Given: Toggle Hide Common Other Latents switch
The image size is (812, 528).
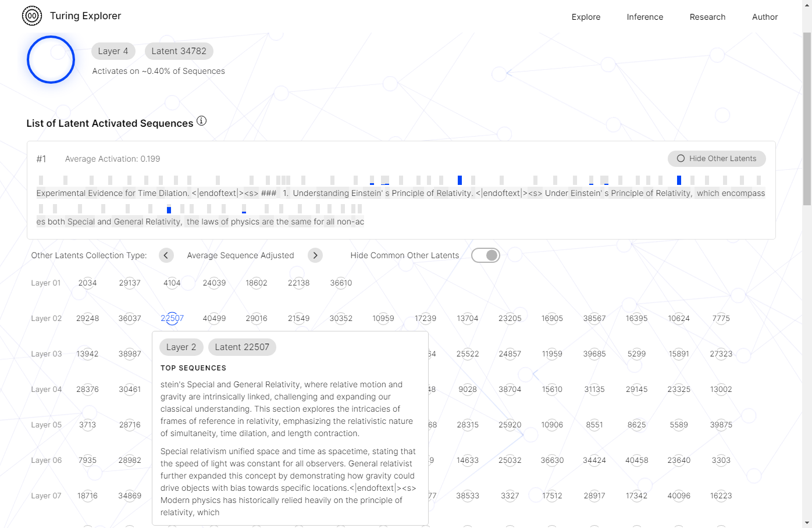Looking at the screenshot, I should click(486, 255).
